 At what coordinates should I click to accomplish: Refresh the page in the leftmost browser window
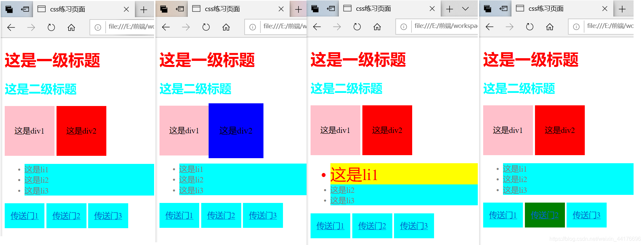coord(51,28)
